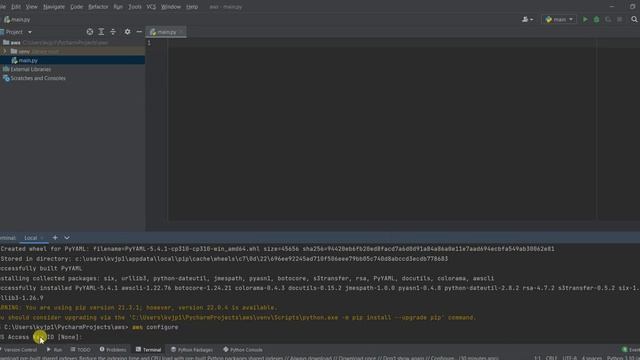
Task: Start debugging with the bug icon
Action: coord(596,19)
